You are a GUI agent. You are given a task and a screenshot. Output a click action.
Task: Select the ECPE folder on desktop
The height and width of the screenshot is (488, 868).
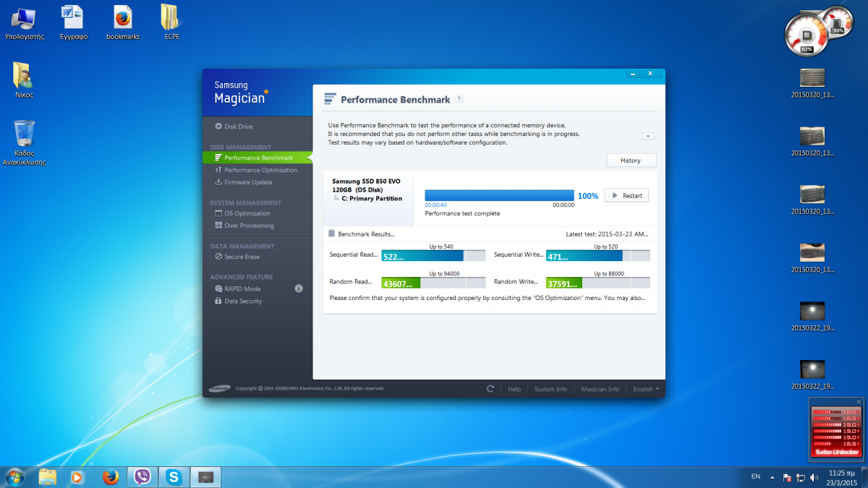coord(171,22)
